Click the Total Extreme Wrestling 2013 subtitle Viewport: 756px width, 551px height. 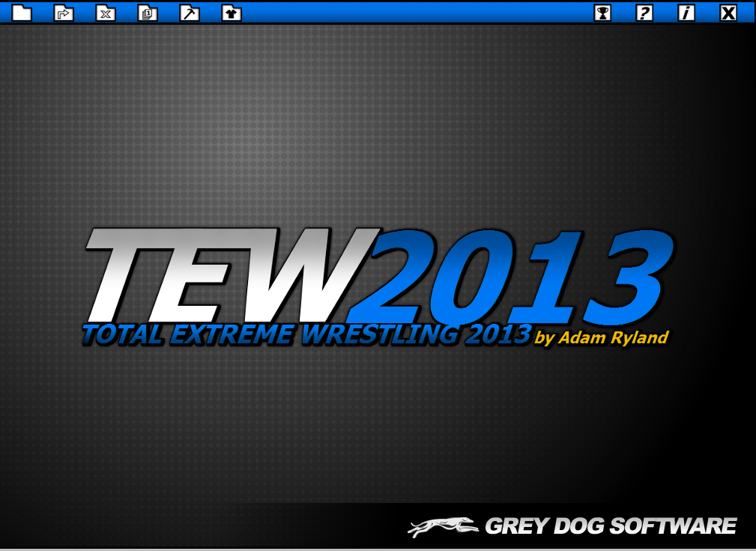click(x=307, y=334)
